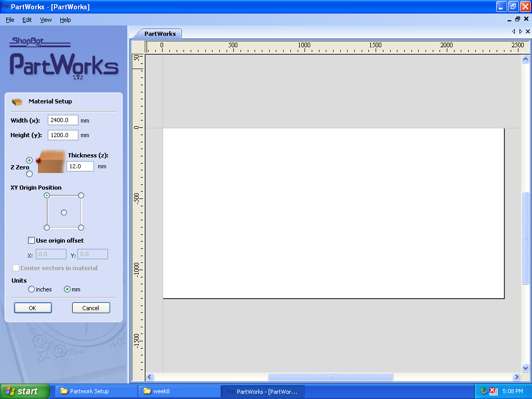Enable Use origin offset checkbox

(x=31, y=240)
